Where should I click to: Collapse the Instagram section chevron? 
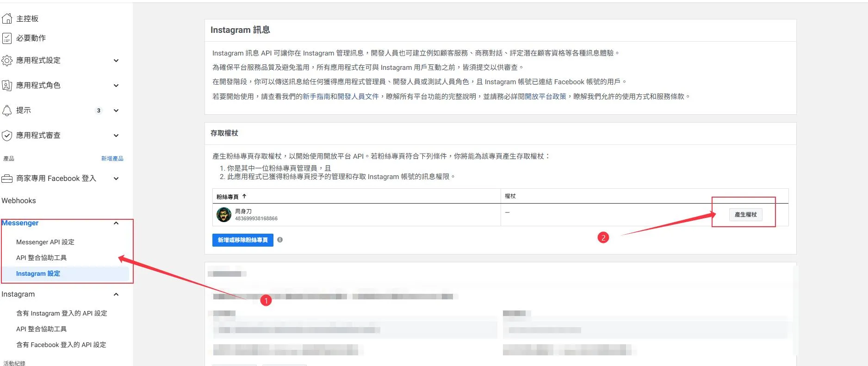(116, 294)
